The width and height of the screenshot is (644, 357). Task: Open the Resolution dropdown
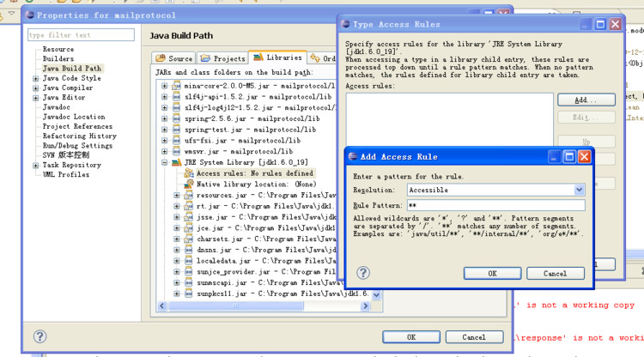(x=579, y=190)
